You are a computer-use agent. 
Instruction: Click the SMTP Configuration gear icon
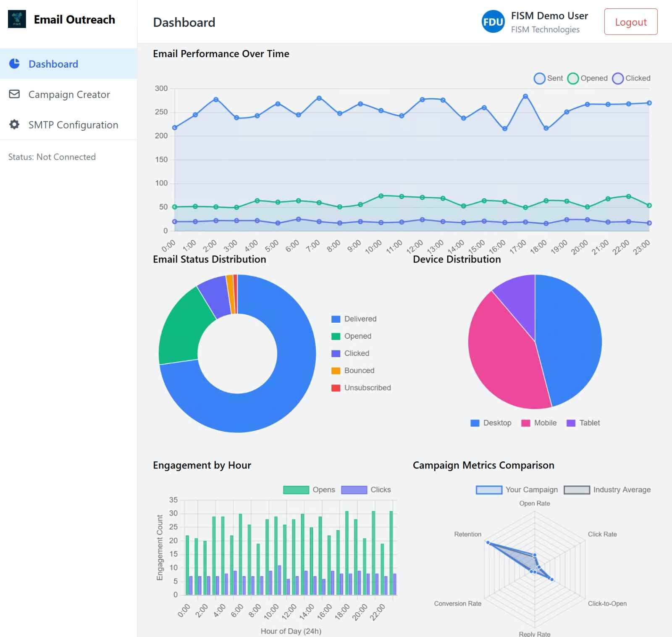tap(14, 124)
